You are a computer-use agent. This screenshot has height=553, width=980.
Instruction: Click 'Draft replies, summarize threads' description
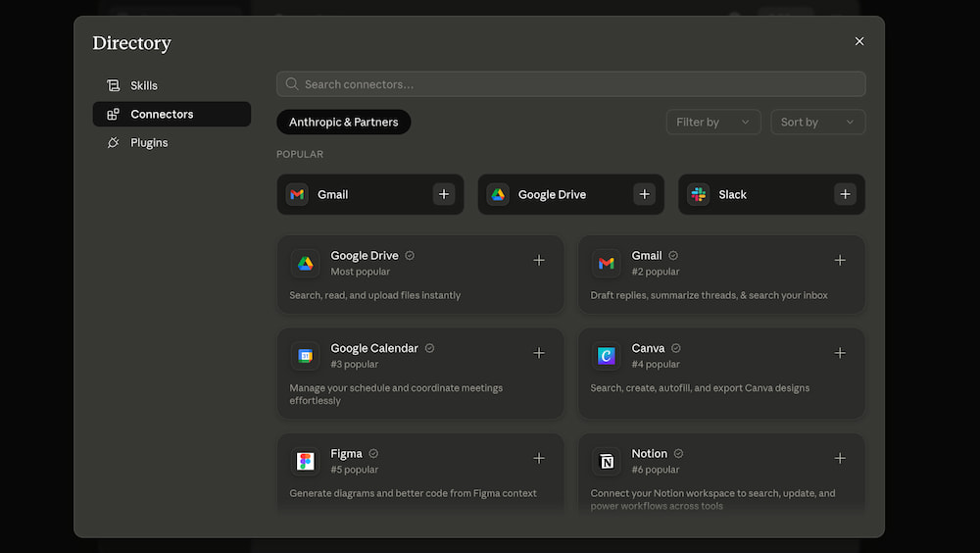[x=710, y=295]
